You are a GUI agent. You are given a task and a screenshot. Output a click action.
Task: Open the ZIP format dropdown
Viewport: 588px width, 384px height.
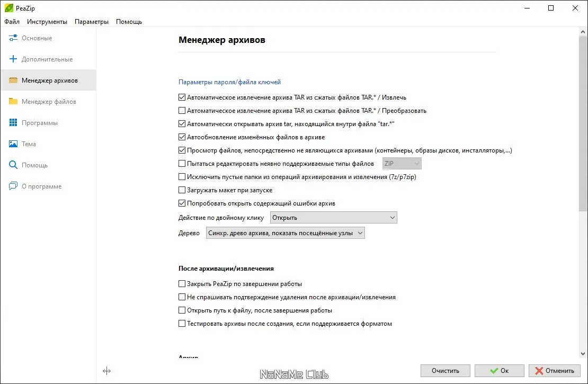point(401,163)
